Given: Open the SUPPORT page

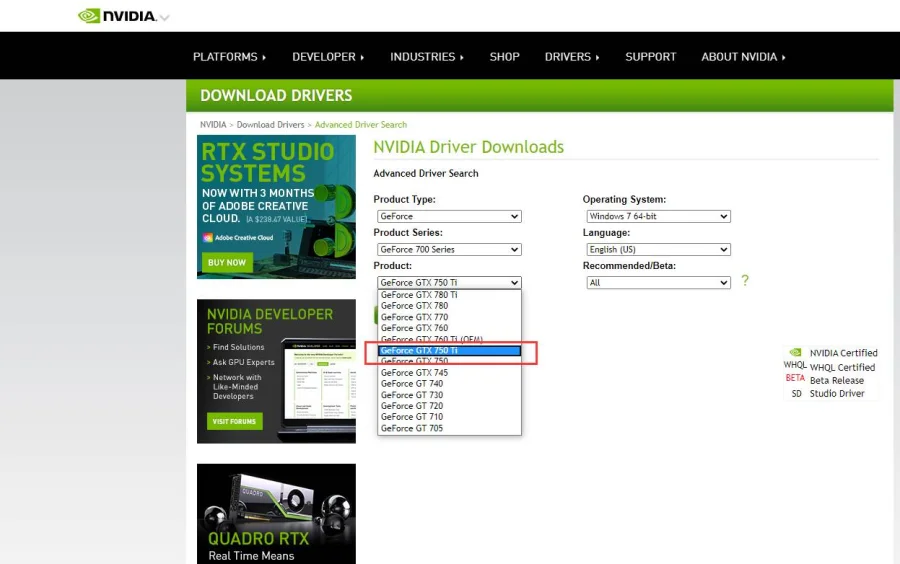Looking at the screenshot, I should [x=651, y=57].
